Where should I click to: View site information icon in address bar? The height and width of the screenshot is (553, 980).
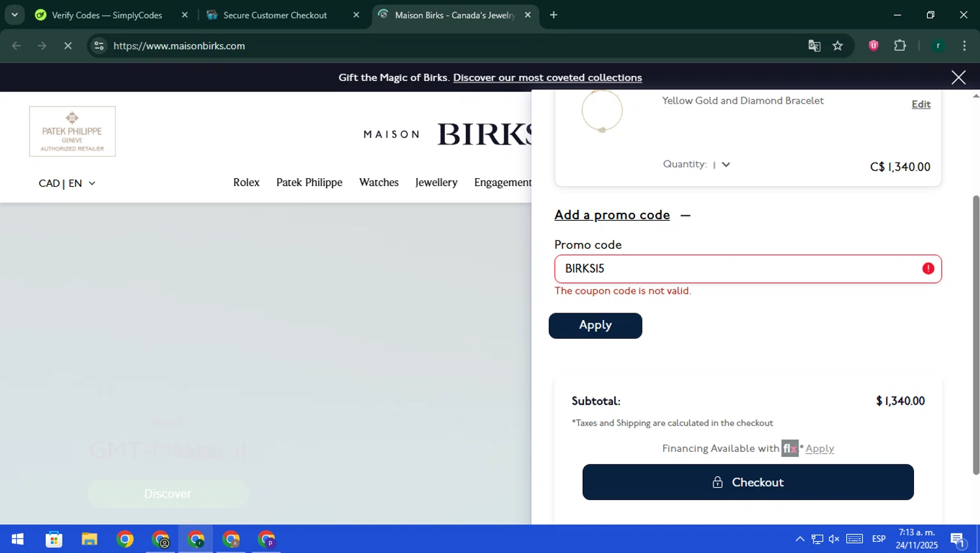click(99, 46)
